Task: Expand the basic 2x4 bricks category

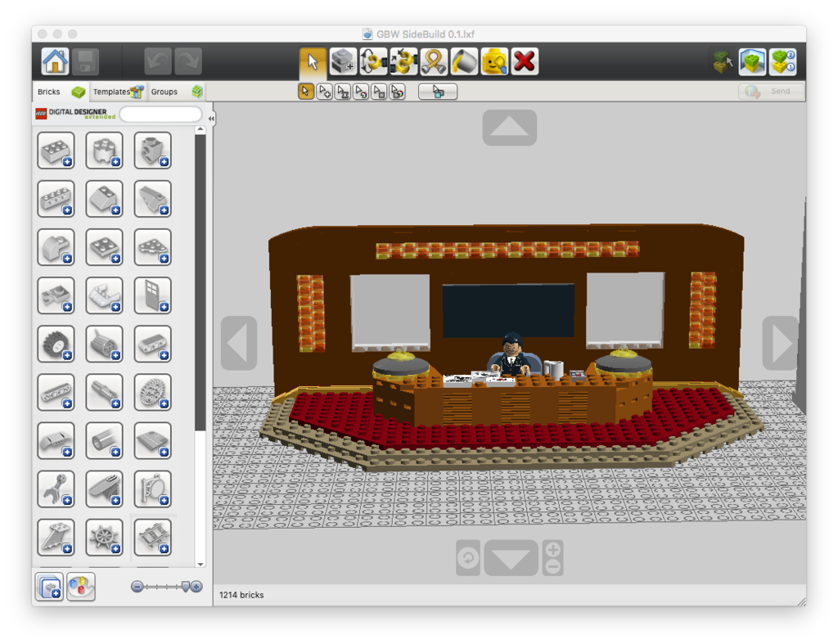Action: pyautogui.click(x=56, y=151)
